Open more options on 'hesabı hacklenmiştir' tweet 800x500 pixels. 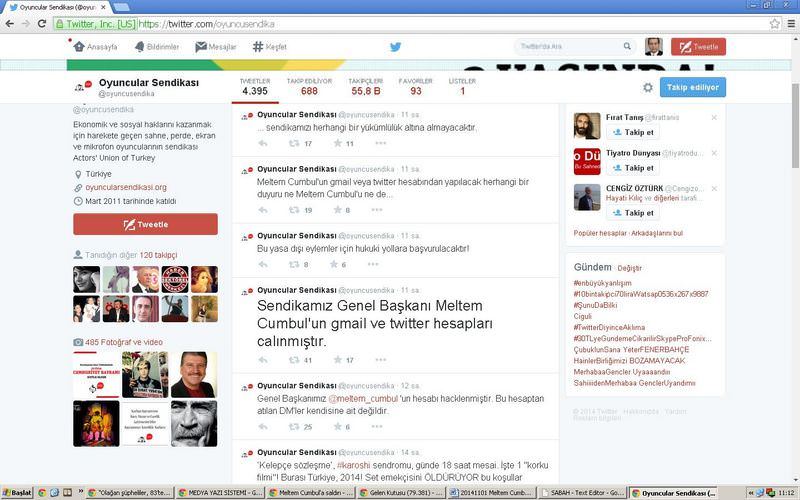(x=377, y=427)
